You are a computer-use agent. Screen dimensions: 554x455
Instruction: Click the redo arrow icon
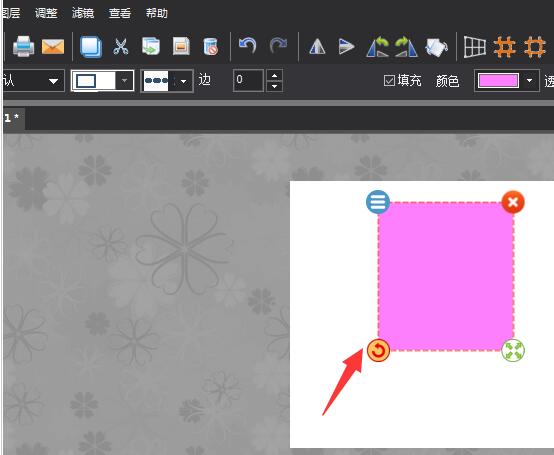click(278, 46)
